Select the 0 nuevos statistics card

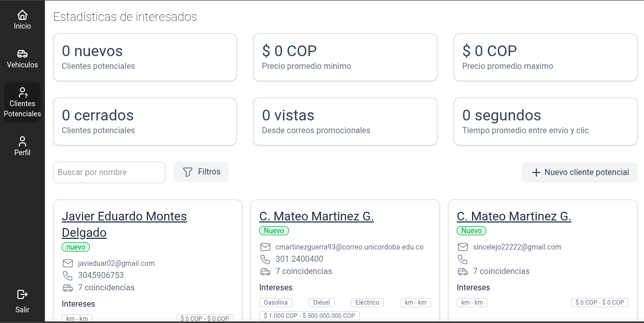click(x=145, y=57)
